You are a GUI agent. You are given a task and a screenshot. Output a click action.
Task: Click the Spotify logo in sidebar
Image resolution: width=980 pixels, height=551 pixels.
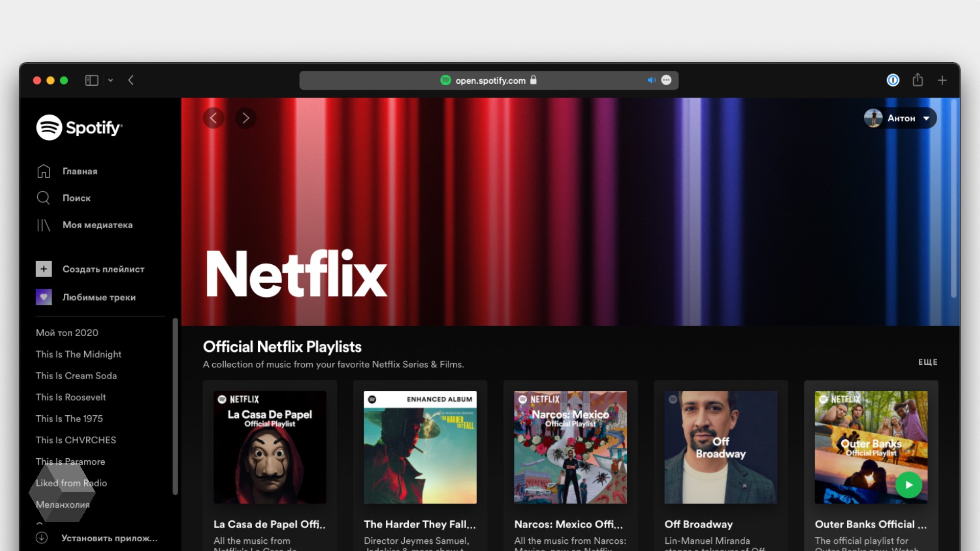[x=79, y=128]
